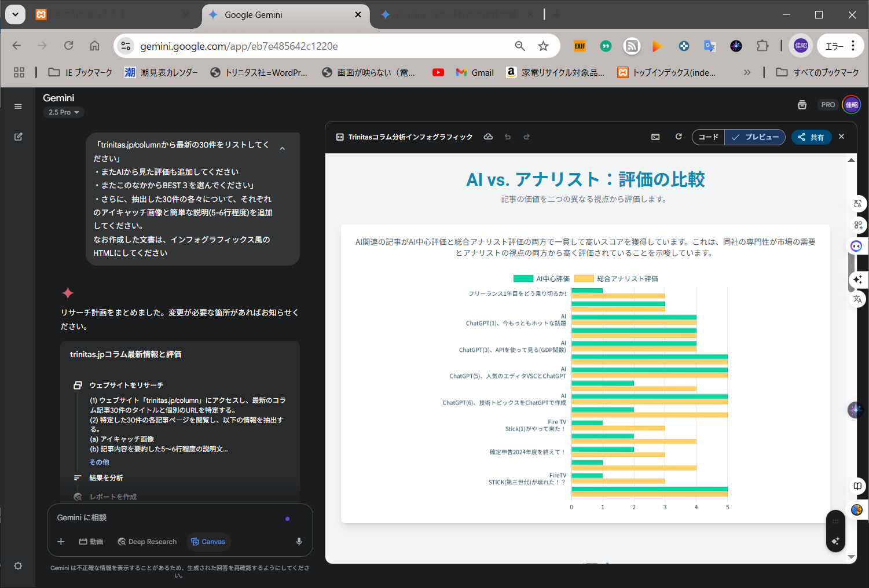Click the colorful globe icon on right edge
Screen dimensions: 869x588
coord(857,510)
